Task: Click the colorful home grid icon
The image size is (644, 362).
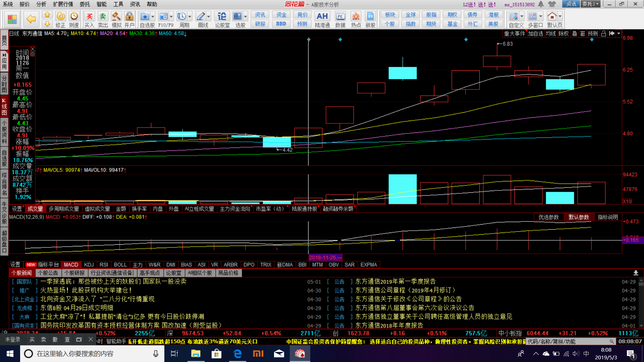Action: click(12, 19)
